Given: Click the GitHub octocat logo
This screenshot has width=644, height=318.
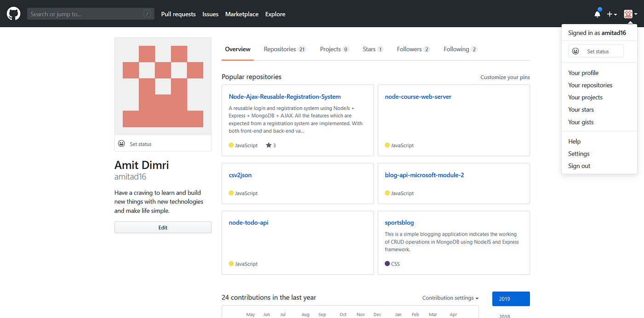Looking at the screenshot, I should tap(13, 13).
